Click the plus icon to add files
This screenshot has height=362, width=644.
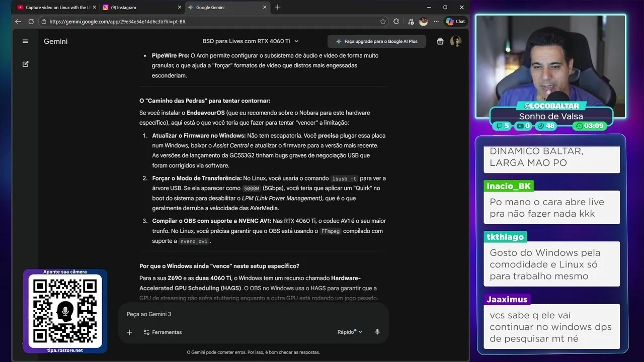(x=129, y=332)
